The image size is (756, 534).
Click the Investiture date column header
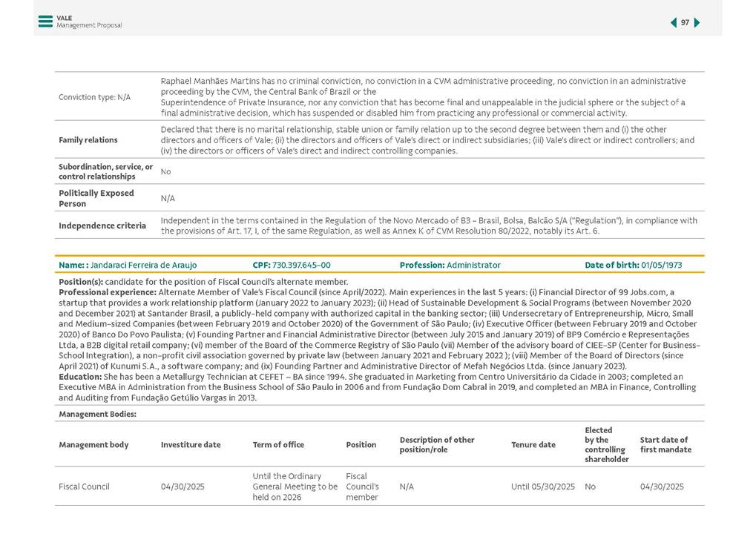pos(191,445)
